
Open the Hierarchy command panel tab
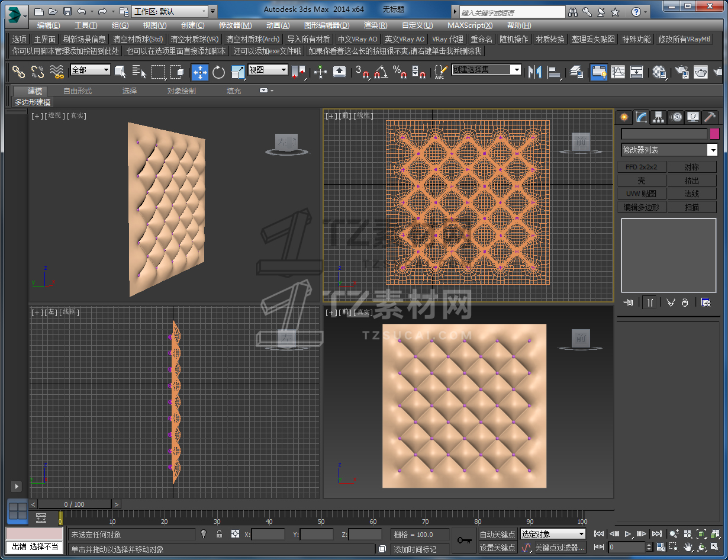point(658,117)
